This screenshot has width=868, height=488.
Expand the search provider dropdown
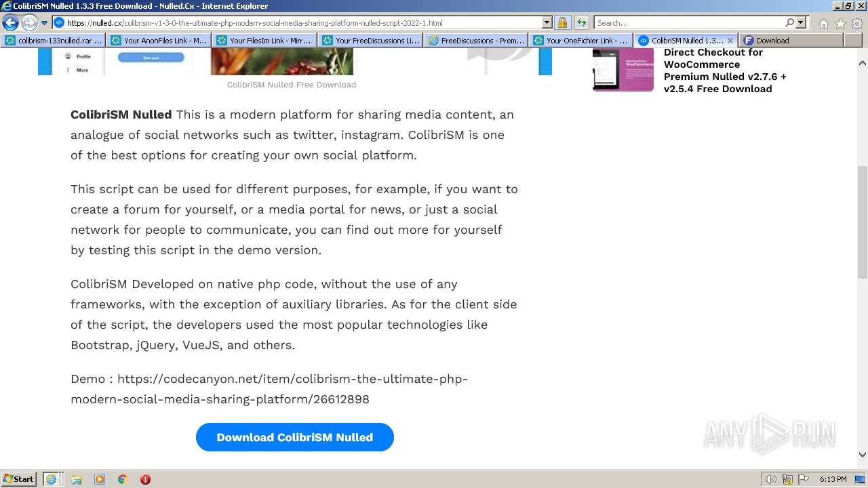click(x=801, y=22)
